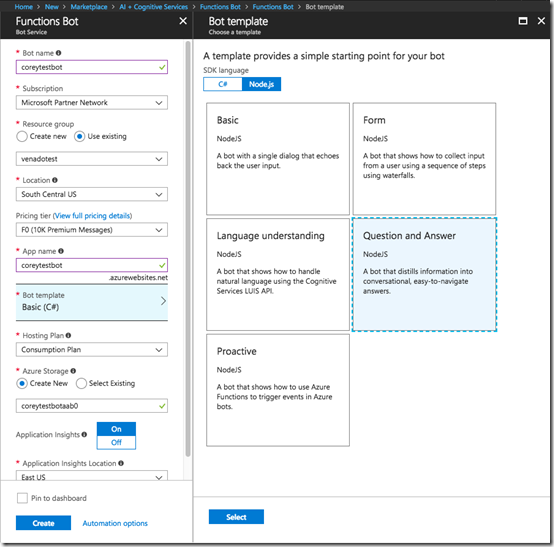
Task: Click the Functions Bot blade vertical scrollbar
Action: click(x=188, y=249)
